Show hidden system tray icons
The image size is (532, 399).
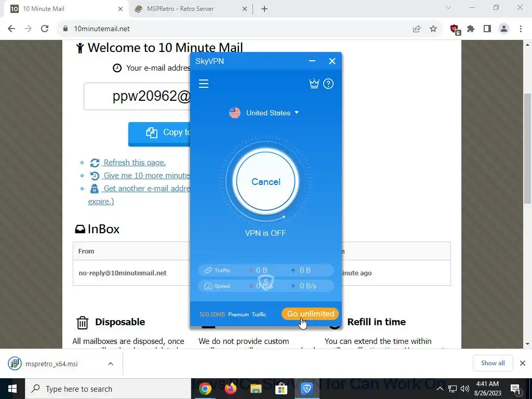click(440, 389)
